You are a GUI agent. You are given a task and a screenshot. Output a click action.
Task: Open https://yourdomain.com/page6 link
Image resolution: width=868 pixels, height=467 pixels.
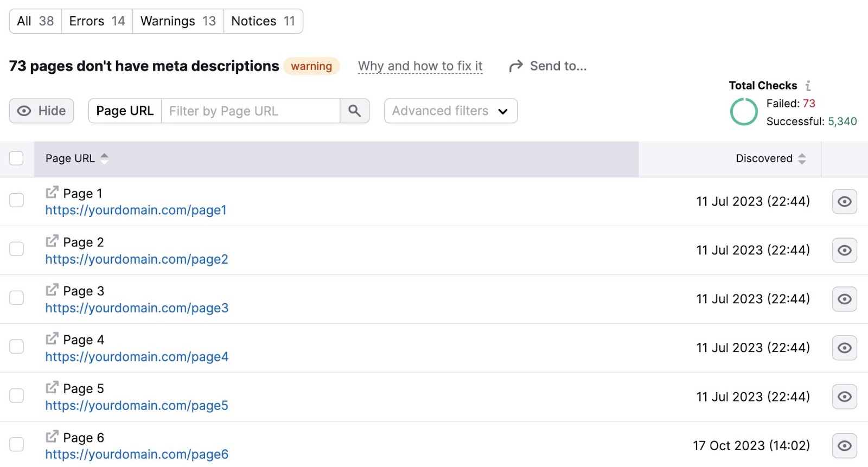tap(137, 455)
